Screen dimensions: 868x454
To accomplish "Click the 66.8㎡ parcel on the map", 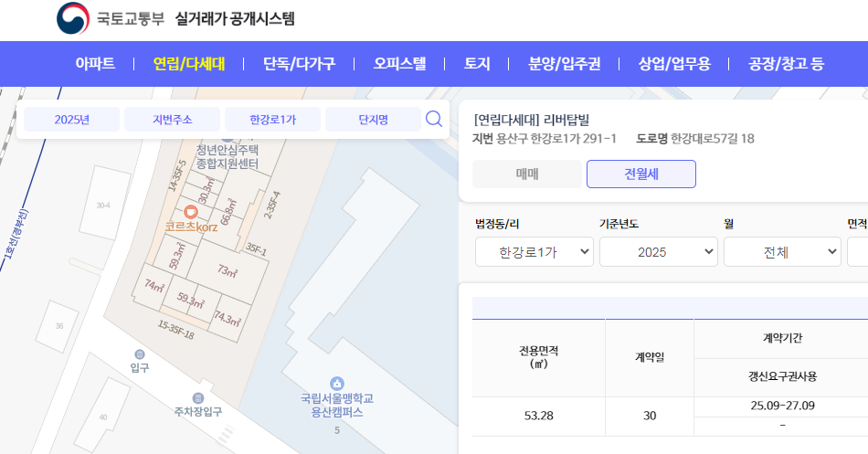I will click(x=229, y=212).
